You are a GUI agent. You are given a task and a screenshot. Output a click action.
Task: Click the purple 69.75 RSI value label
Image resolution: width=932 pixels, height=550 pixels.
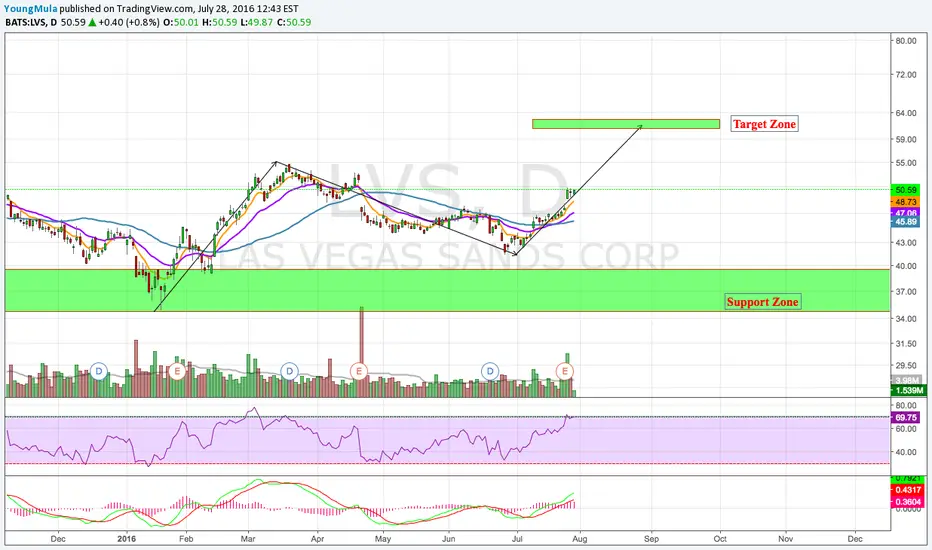pyautogui.click(x=906, y=417)
